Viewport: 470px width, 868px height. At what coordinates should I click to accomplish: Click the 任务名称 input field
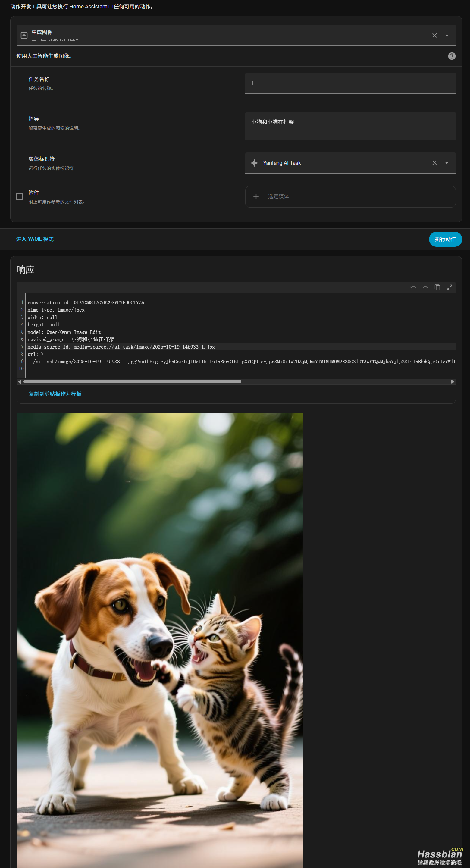coord(350,83)
